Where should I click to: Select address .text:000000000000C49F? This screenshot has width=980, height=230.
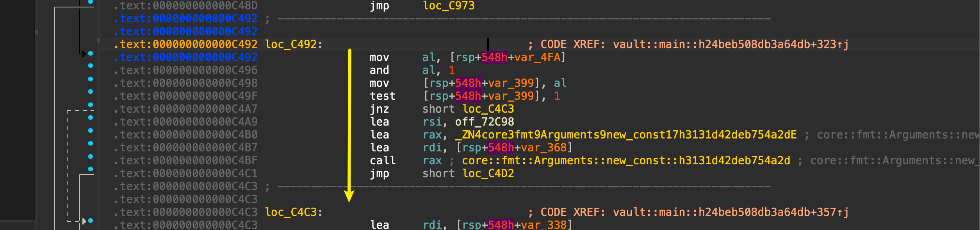(x=185, y=96)
